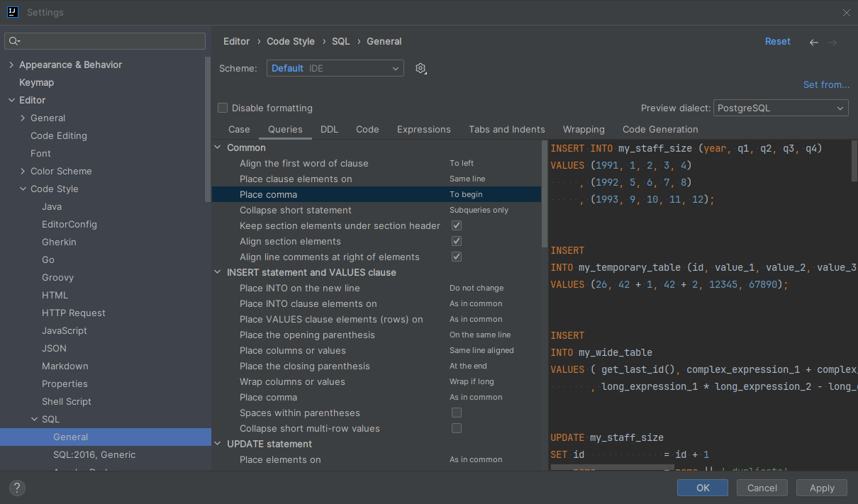Close the Settings dialog window
This screenshot has width=858, height=504.
846,12
